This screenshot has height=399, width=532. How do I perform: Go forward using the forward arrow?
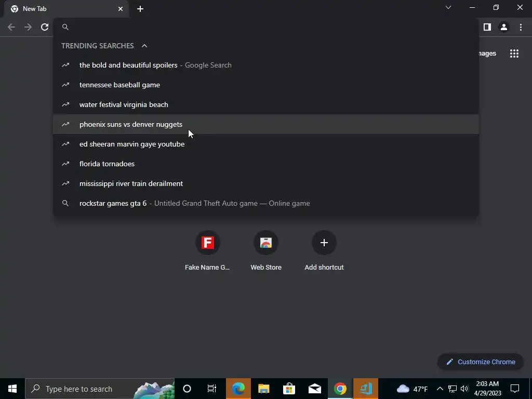[28, 27]
